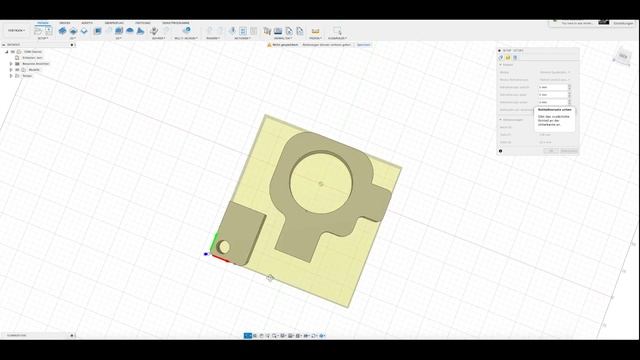Select the Multi-Achsen strategy icon

(x=186, y=31)
